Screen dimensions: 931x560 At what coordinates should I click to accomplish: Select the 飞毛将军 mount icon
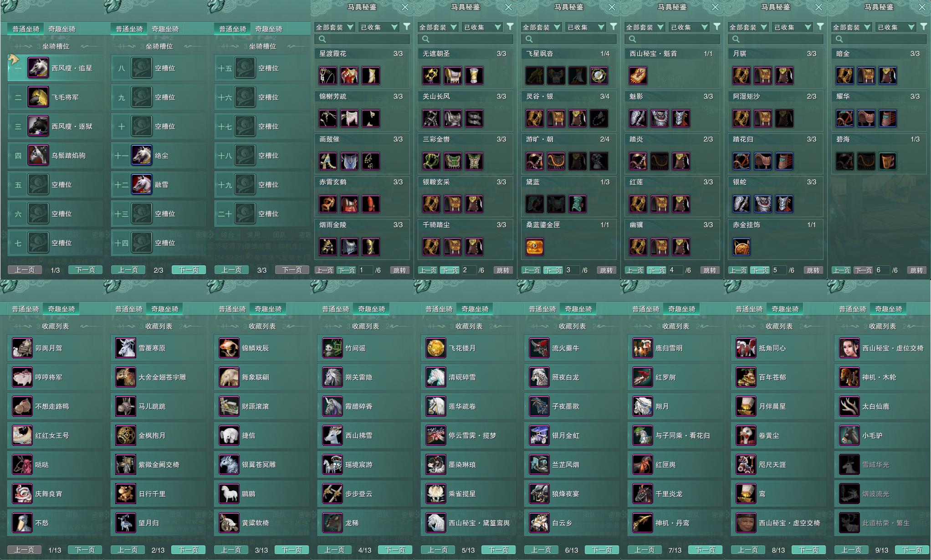pyautogui.click(x=38, y=97)
